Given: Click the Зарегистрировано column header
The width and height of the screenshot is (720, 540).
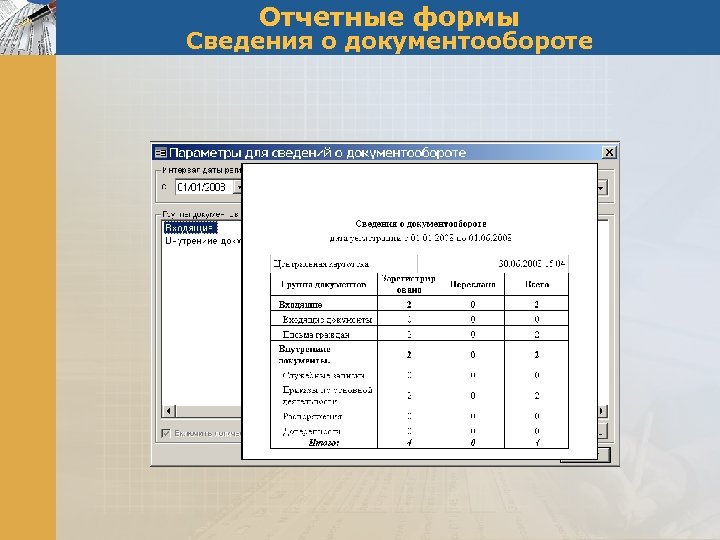Looking at the screenshot, I should [x=409, y=284].
